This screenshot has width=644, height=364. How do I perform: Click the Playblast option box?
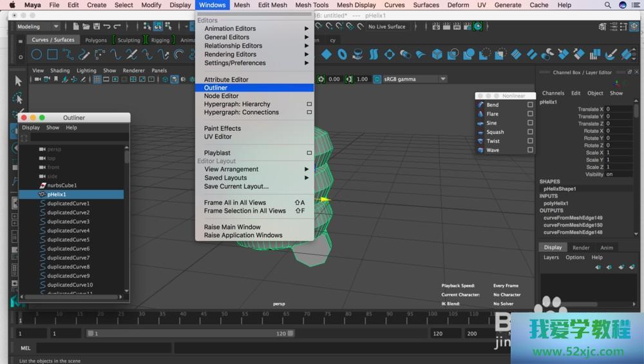coord(309,153)
